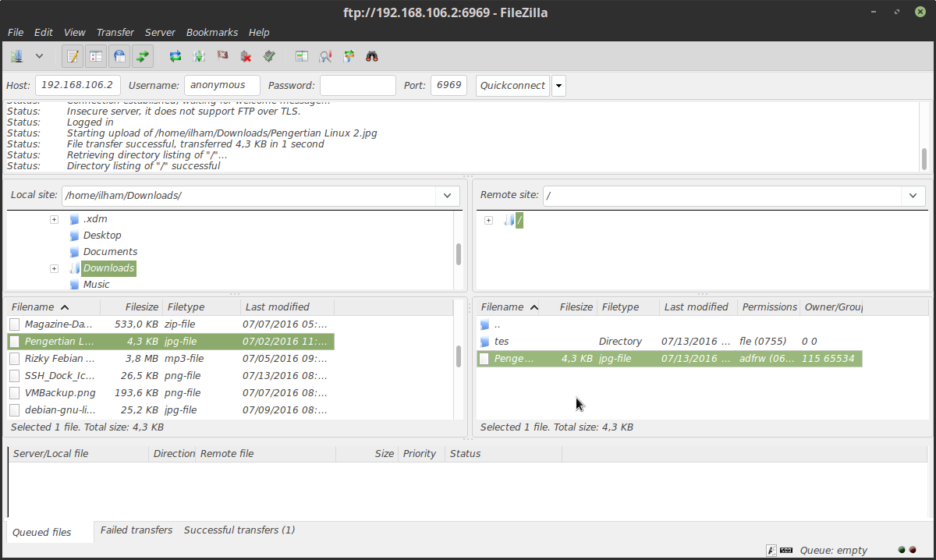Select SSH_Dock_Ic png file
The width and height of the screenshot is (936, 560).
(171, 376)
